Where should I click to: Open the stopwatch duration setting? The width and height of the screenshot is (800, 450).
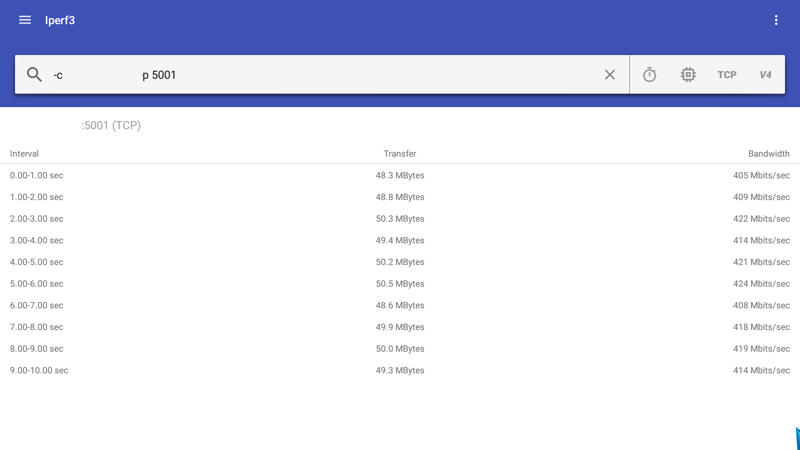coord(649,75)
